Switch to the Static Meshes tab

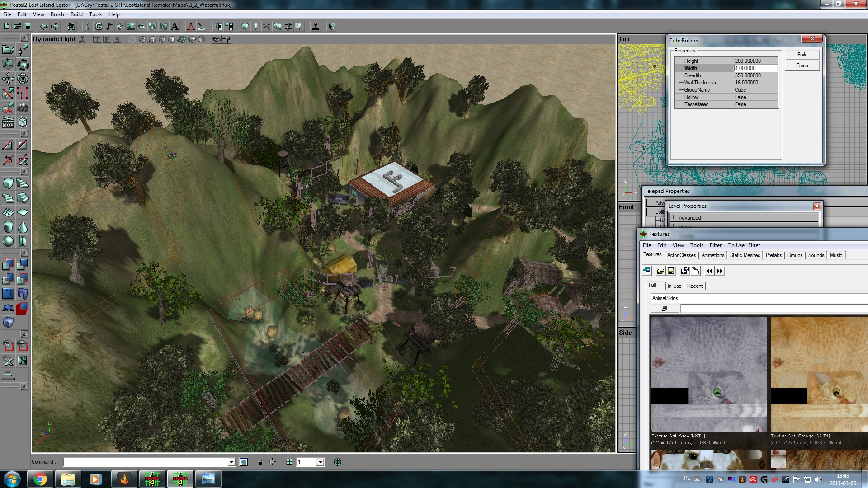click(x=745, y=255)
